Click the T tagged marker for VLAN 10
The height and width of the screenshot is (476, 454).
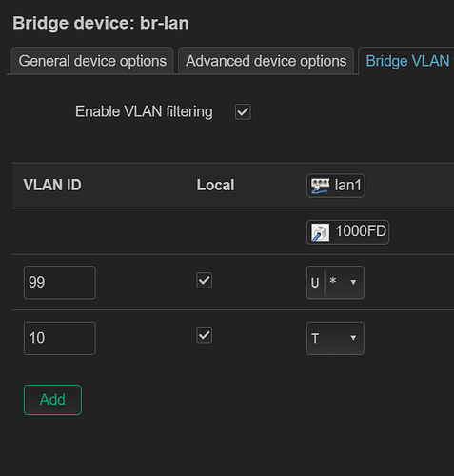click(315, 339)
